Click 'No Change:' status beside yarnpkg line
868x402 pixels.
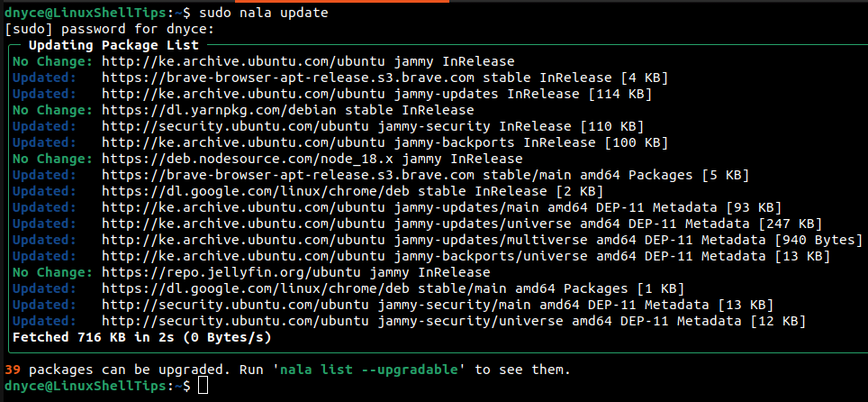(52, 110)
